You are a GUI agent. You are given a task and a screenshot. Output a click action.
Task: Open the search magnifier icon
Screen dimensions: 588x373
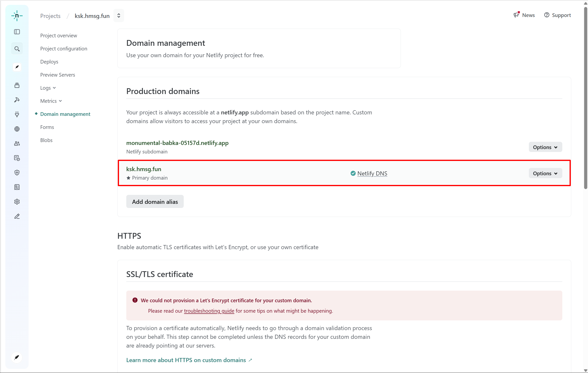coord(17,49)
